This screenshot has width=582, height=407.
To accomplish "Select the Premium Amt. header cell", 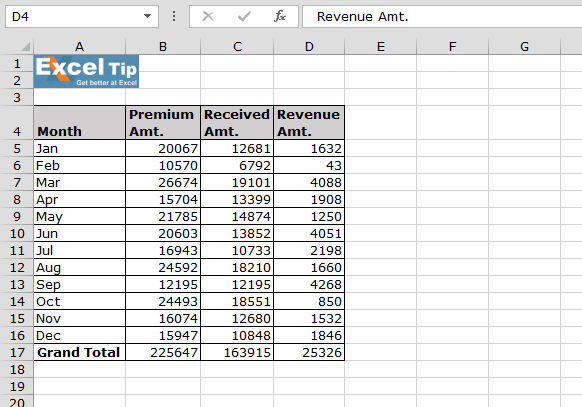I will coord(163,123).
